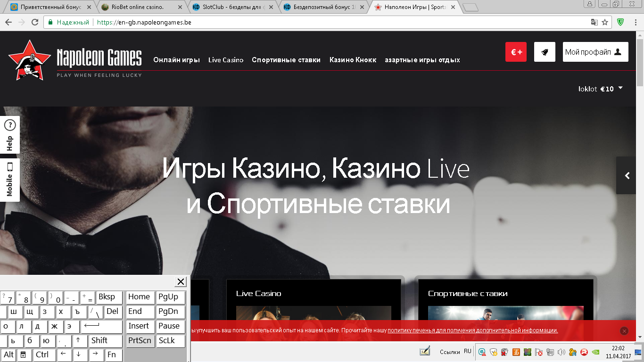The image size is (644, 362).
Task: Switch the RU input language indicator
Action: (468, 351)
